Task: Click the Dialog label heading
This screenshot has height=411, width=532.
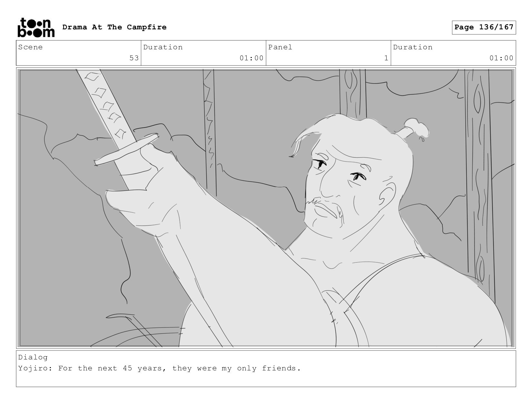Action: [x=33, y=357]
